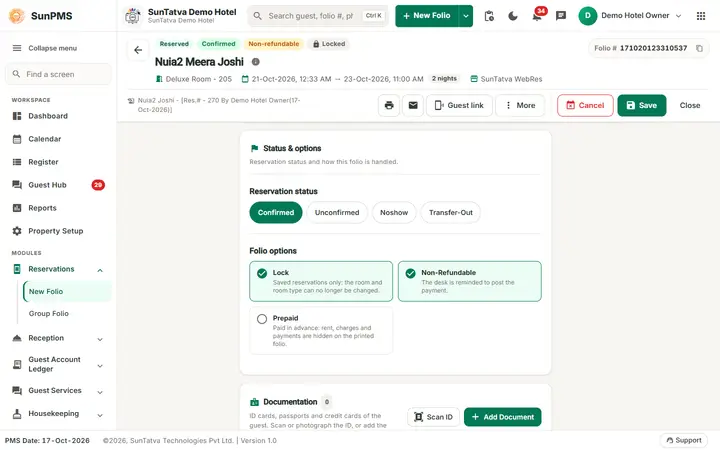Viewport: 720px width, 450px height.
Task: Collapse the Reservations module
Action: 100,270
